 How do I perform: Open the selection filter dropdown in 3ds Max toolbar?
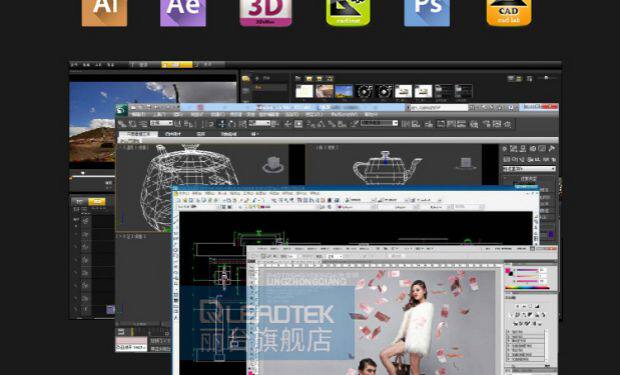pos(161,123)
